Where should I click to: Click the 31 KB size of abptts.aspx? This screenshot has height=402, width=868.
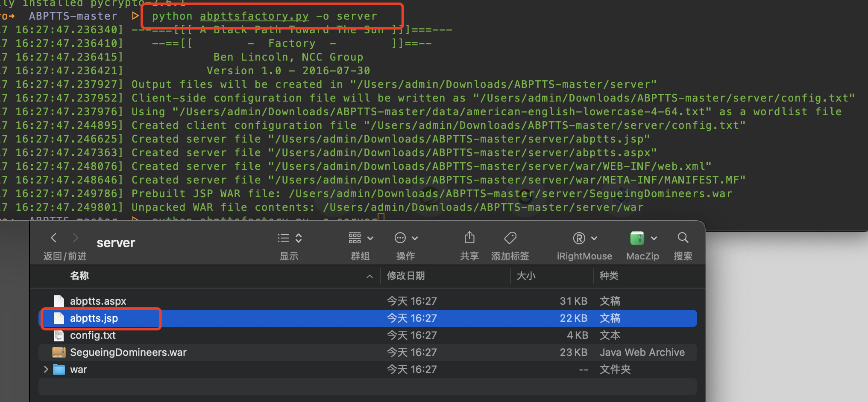[x=574, y=301]
